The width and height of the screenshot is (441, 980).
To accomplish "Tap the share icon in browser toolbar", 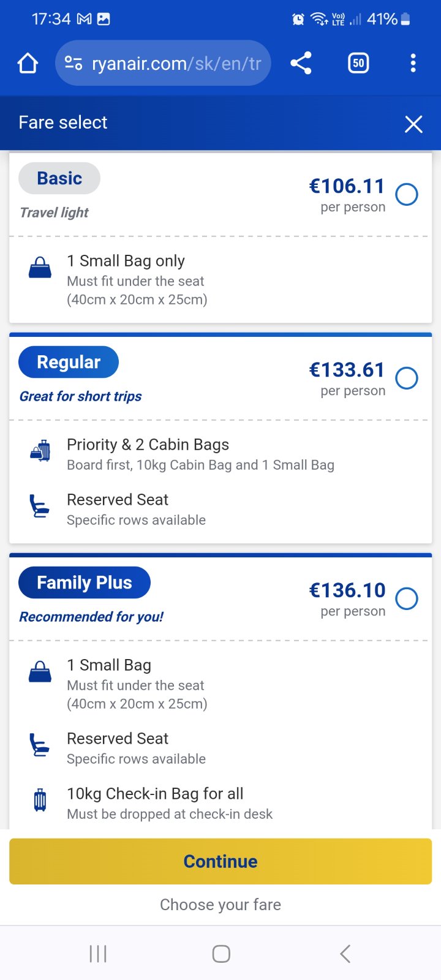I will pos(301,63).
